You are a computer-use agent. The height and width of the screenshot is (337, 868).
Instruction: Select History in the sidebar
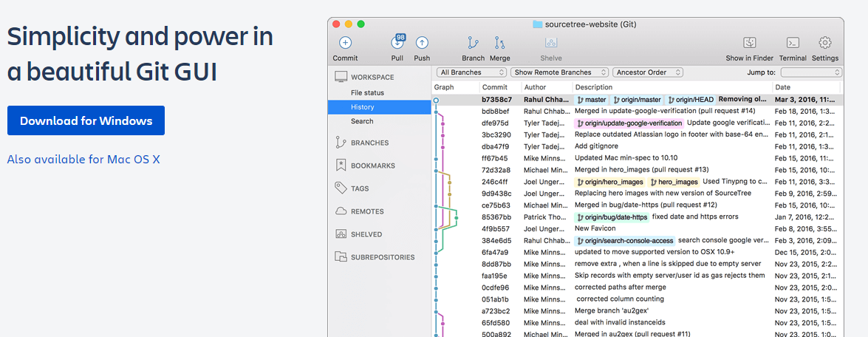(379, 107)
